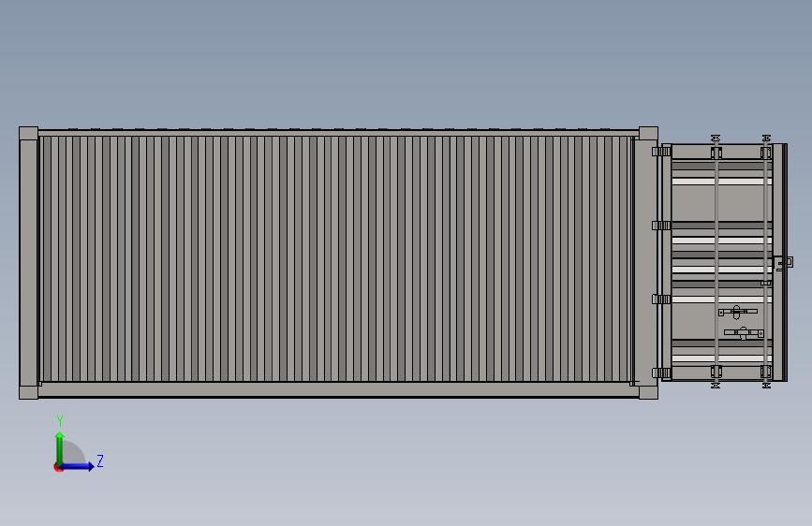Select the bottom-left corner casting of container
Image resolution: width=812 pixels, height=526 pixels.
pos(28,392)
